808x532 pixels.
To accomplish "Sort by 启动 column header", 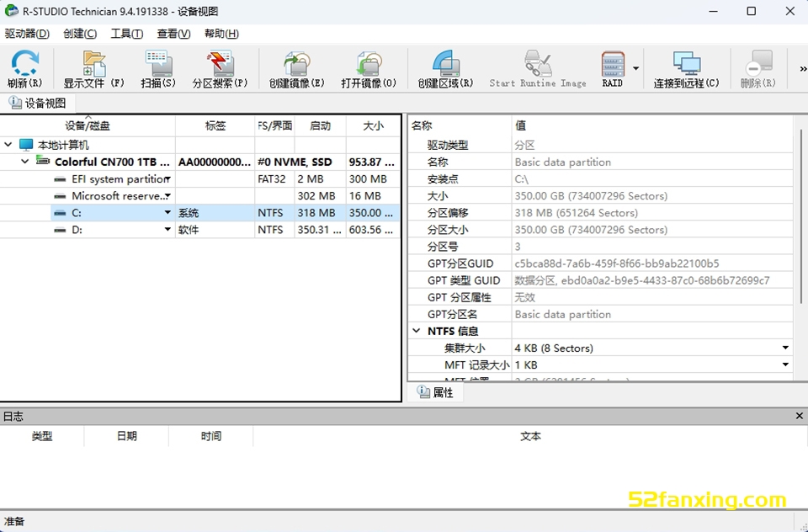I will [x=320, y=125].
